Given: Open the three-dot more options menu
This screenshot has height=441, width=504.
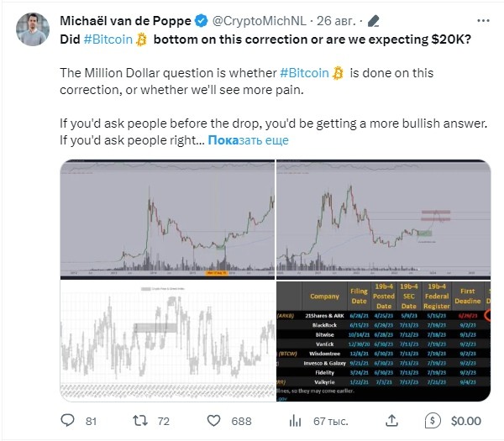Looking at the screenshot, I should coord(483,21).
